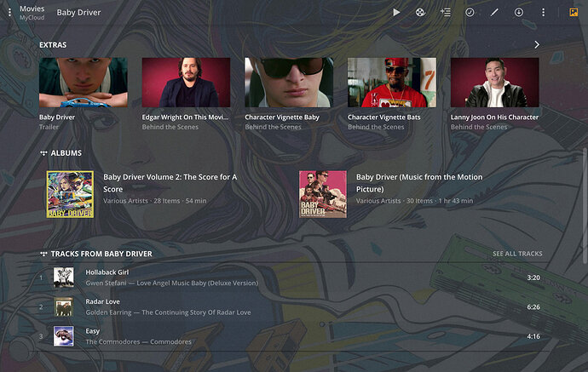
Task: Click Lanny Joon On His Character title
Action: [x=494, y=117]
